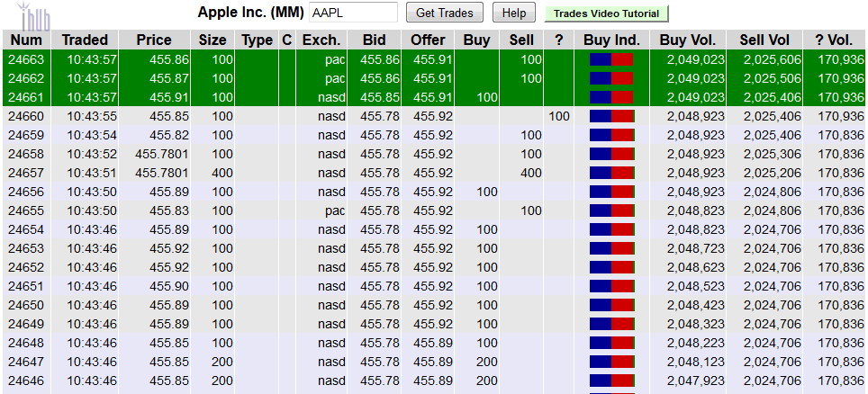Click the Bid column header

pos(374,40)
